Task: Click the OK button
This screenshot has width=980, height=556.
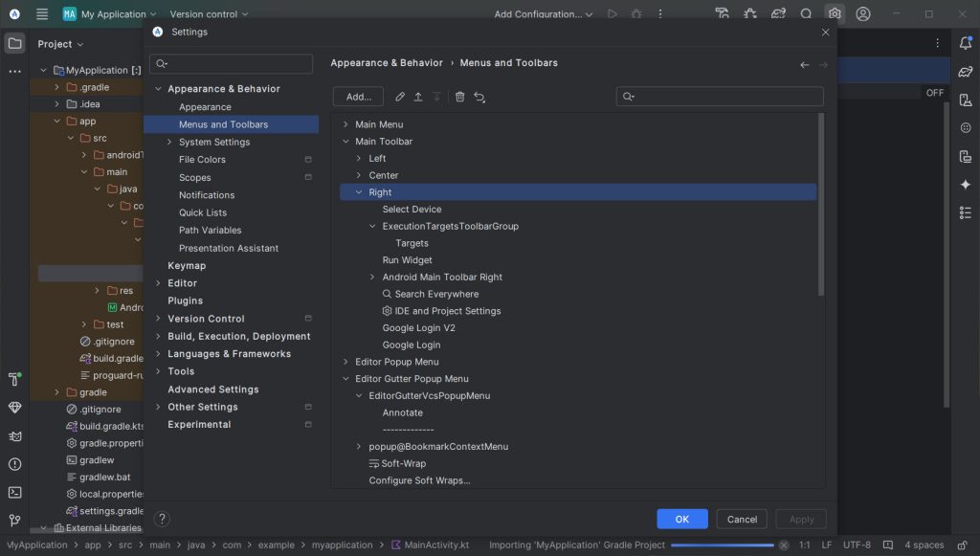Action: (681, 519)
